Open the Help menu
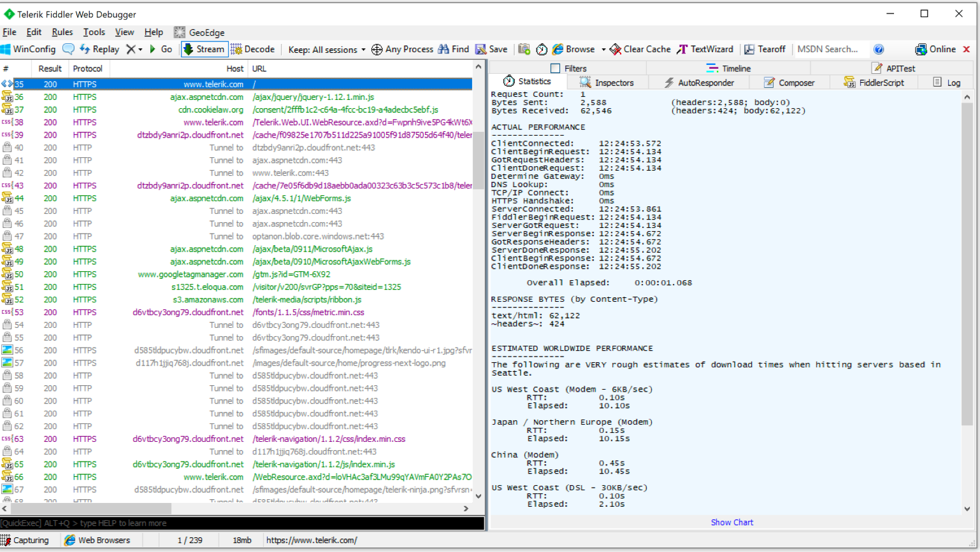 click(154, 32)
